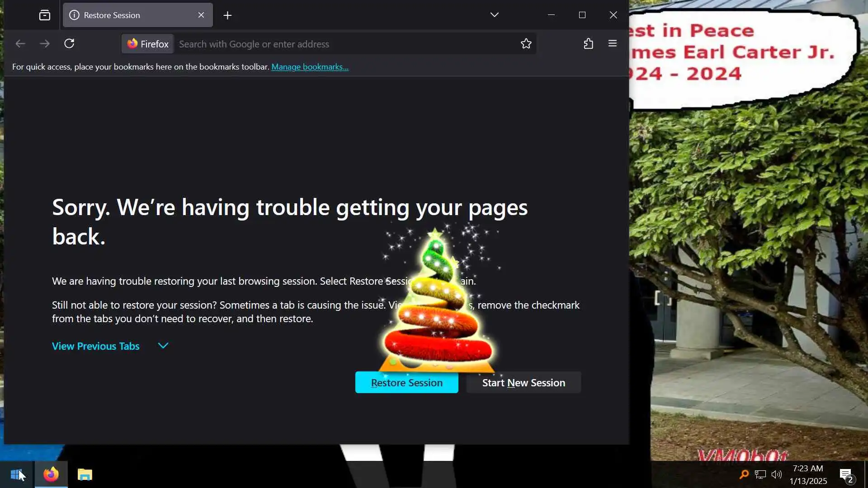Click the back arrow navigation button
This screenshot has height=488, width=868.
pyautogui.click(x=20, y=44)
